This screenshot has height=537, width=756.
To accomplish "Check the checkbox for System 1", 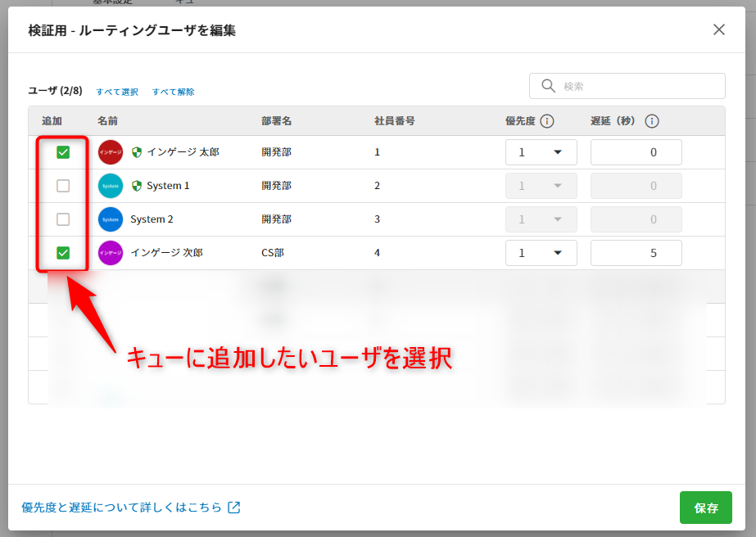I will pyautogui.click(x=63, y=186).
